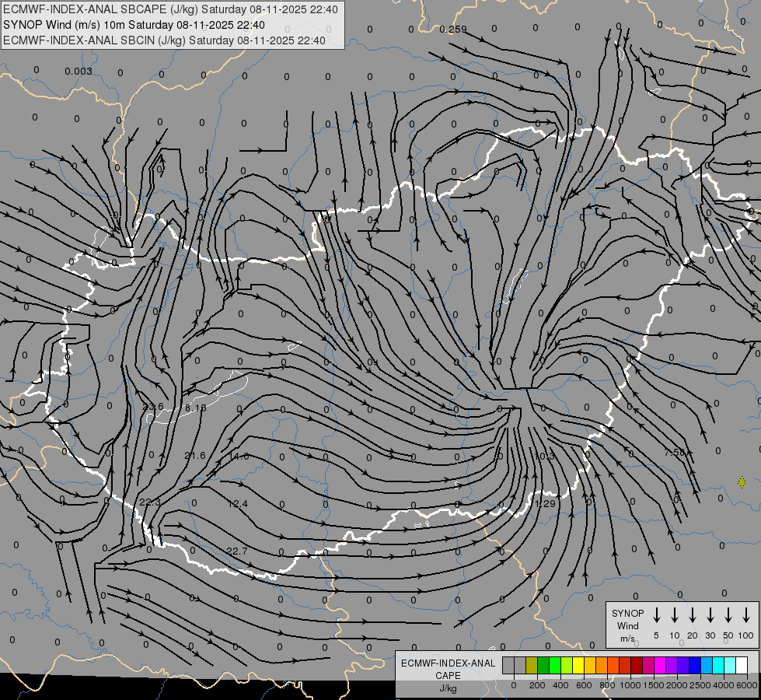Click the 30 m/s wind legend label

point(710,635)
